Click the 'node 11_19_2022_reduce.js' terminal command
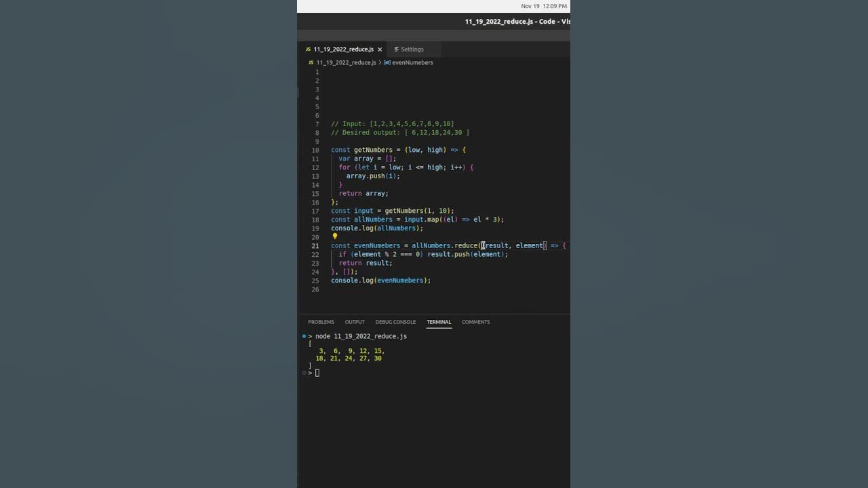868x488 pixels. tap(361, 336)
